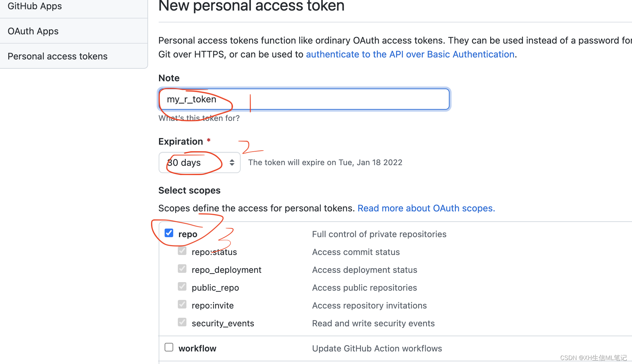Toggle the security_events checkbox
This screenshot has width=632, height=364.
coord(182,322)
